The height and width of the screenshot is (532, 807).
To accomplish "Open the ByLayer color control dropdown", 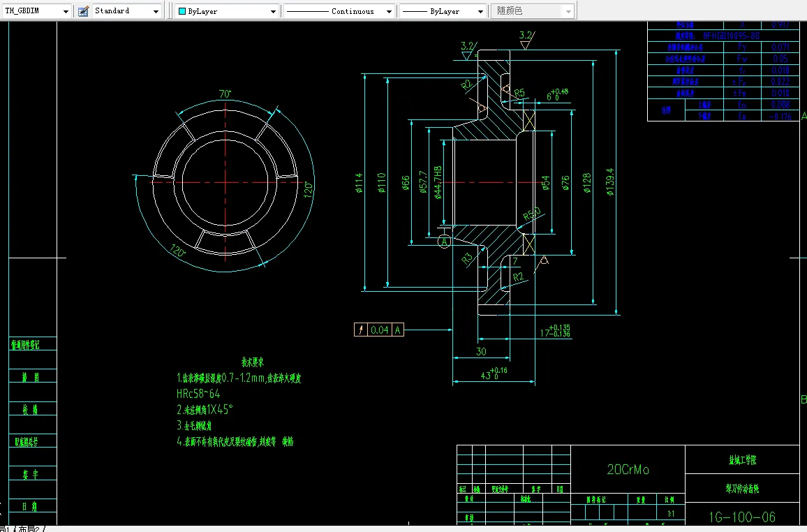I will (273, 11).
